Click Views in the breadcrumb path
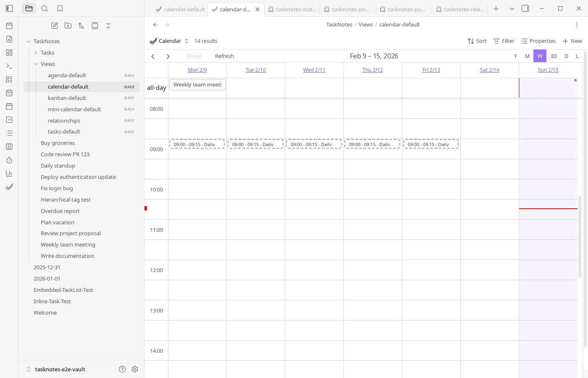 click(x=365, y=25)
